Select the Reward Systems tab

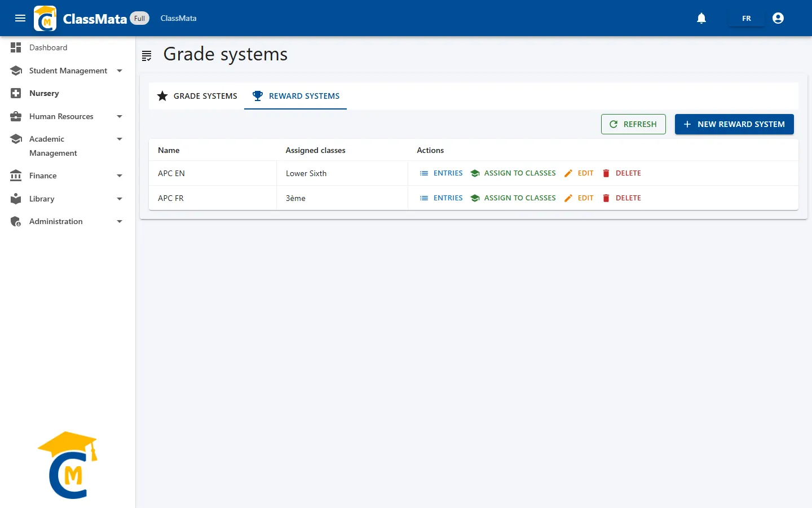point(295,96)
